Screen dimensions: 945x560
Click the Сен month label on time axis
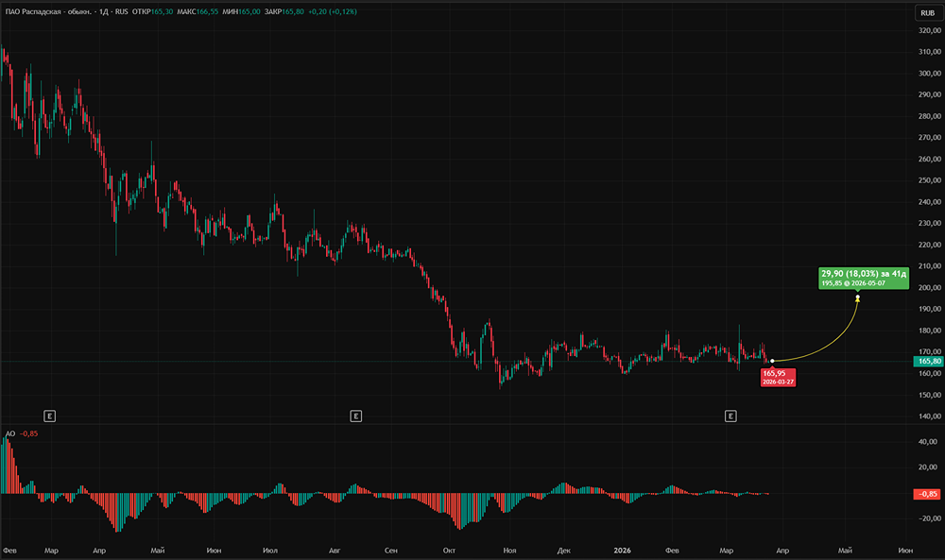point(390,551)
